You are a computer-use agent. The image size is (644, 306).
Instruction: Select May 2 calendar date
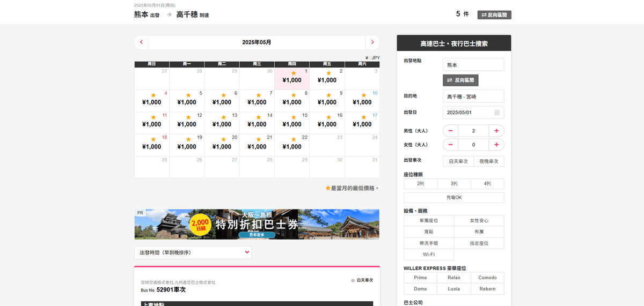(x=327, y=79)
